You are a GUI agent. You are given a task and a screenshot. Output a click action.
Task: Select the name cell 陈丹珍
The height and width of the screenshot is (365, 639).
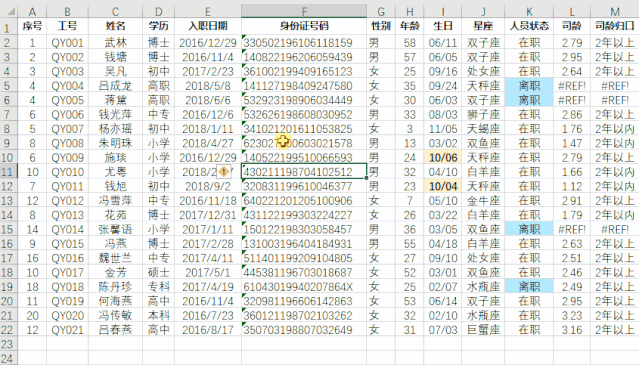coord(115,287)
